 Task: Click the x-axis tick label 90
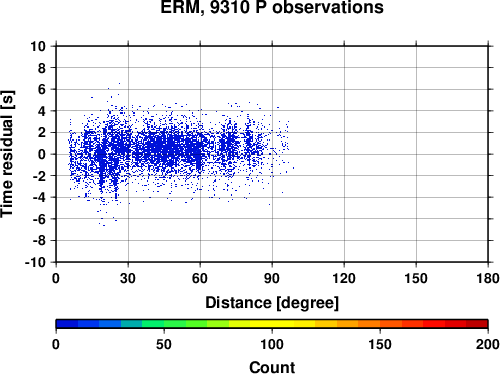point(272,278)
